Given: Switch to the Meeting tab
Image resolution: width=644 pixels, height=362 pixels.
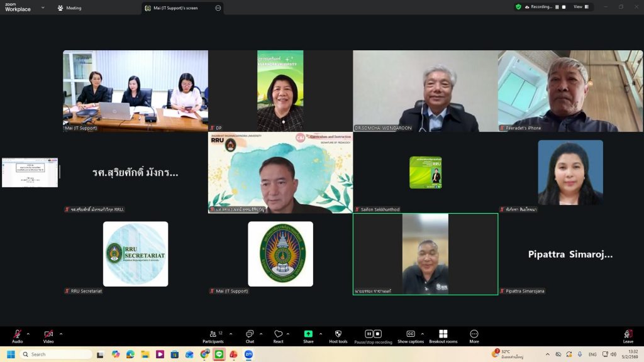Looking at the screenshot, I should pyautogui.click(x=70, y=8).
